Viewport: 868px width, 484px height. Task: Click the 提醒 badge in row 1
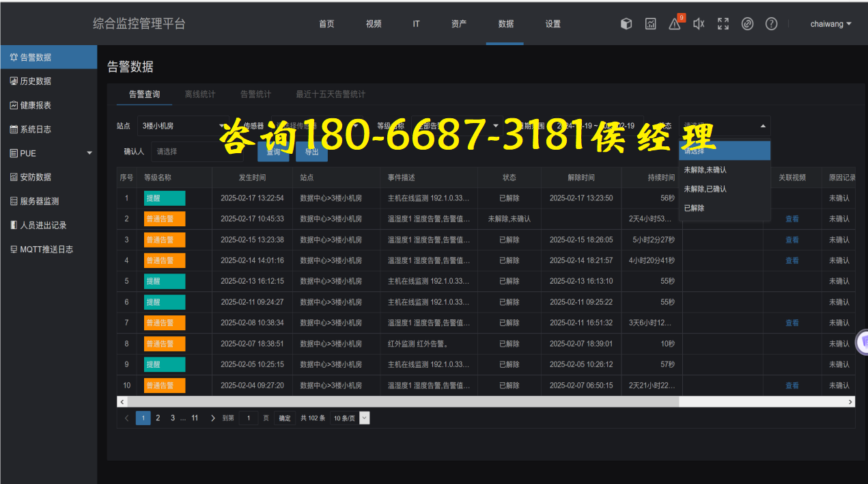(x=165, y=198)
